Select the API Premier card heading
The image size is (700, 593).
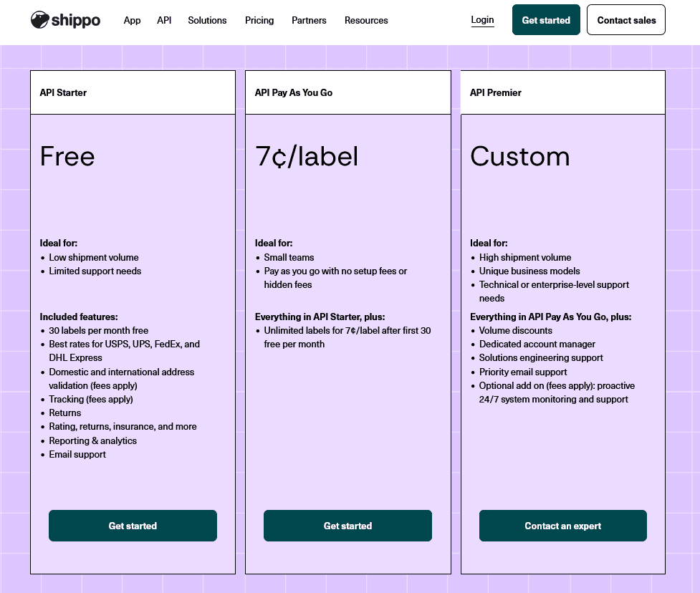(x=496, y=93)
